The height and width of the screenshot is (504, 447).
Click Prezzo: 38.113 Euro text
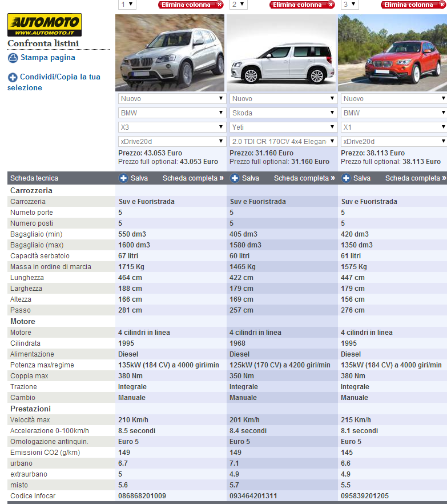(373, 153)
